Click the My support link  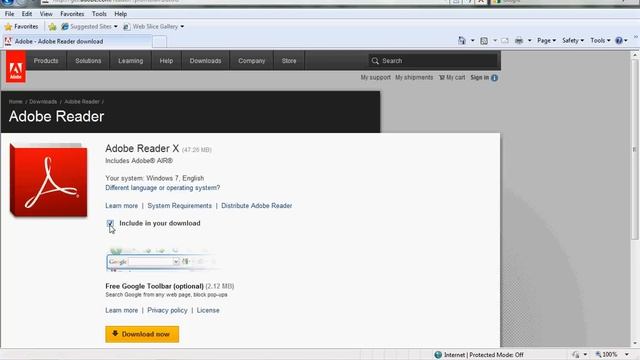point(376,77)
